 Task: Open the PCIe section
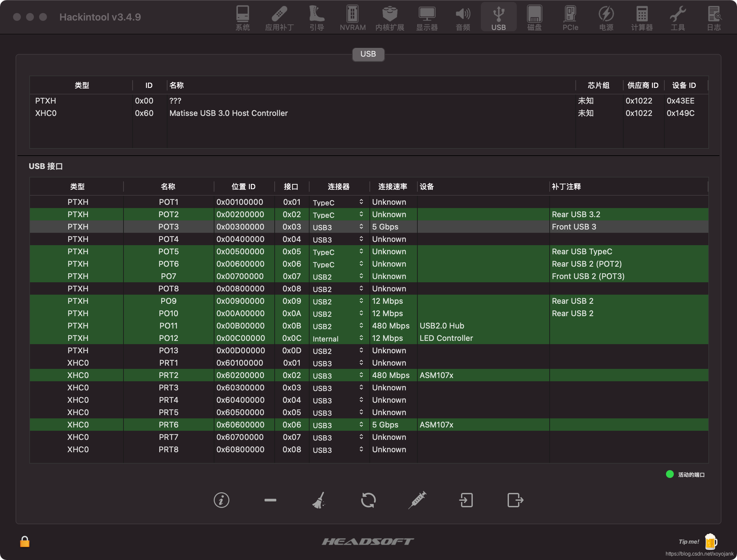tap(570, 18)
